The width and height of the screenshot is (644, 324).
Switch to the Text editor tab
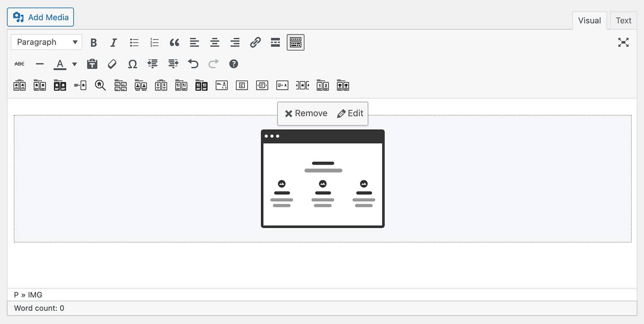click(623, 21)
